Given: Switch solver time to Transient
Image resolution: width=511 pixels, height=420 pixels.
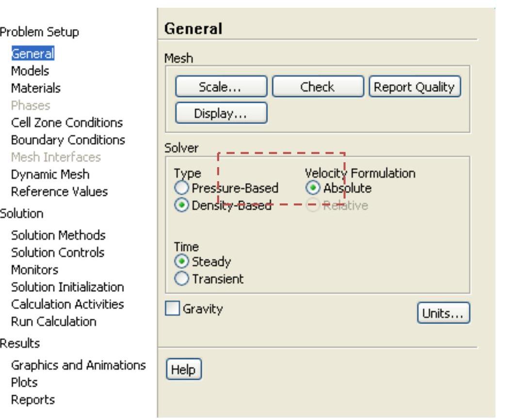Looking at the screenshot, I should (181, 280).
